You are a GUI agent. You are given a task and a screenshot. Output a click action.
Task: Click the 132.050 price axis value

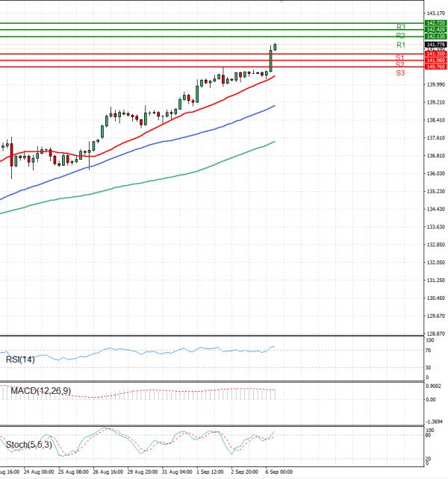pos(436,263)
